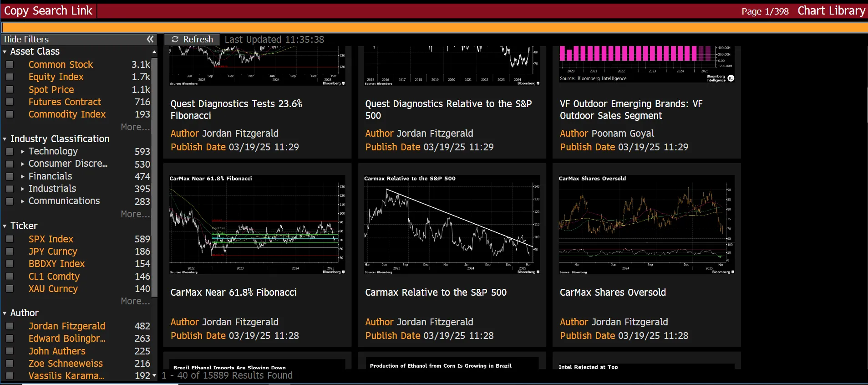Select the Futures Contract checkbox
Screen dimensions: 868x385
(x=10, y=102)
